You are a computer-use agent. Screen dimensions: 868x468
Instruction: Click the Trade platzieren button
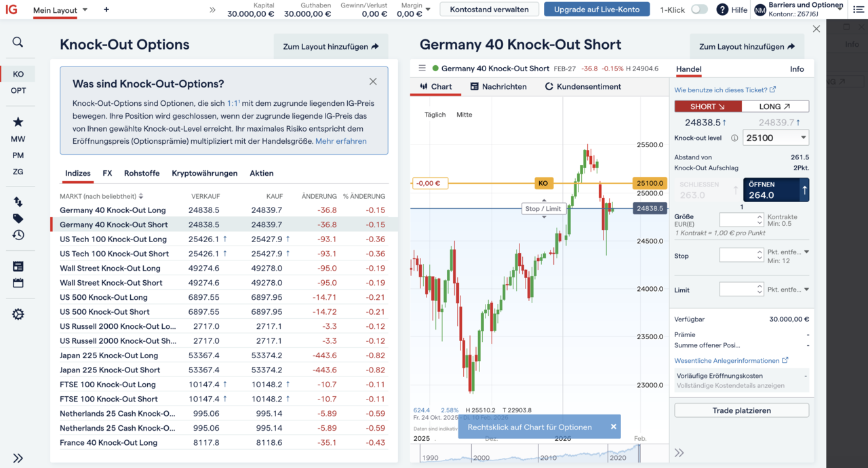[741, 410]
